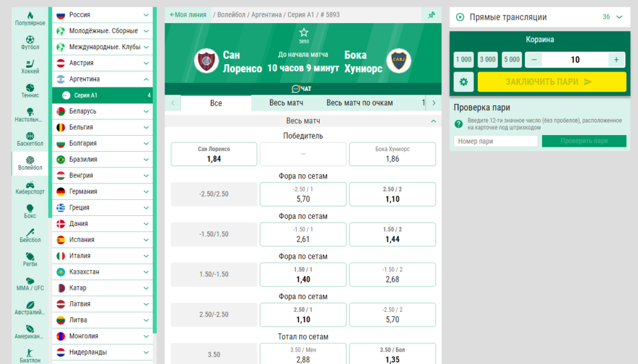638x364 pixels.
Task: Click the ЗАКЛЮЧИТЬ ПАРИ button
Action: (x=552, y=82)
